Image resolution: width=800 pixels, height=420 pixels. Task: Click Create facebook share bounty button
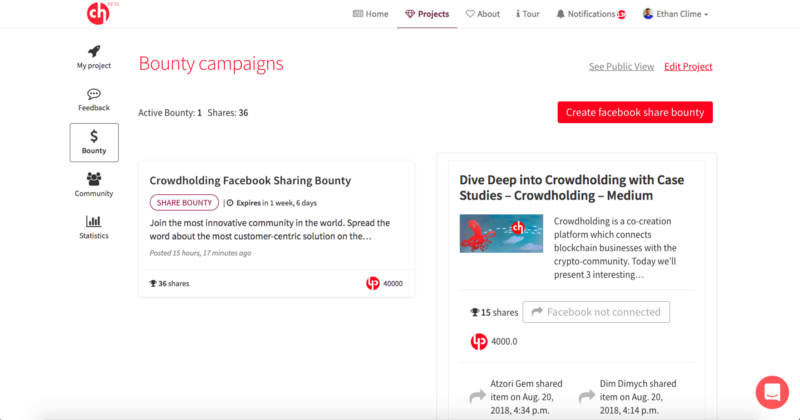tap(635, 112)
